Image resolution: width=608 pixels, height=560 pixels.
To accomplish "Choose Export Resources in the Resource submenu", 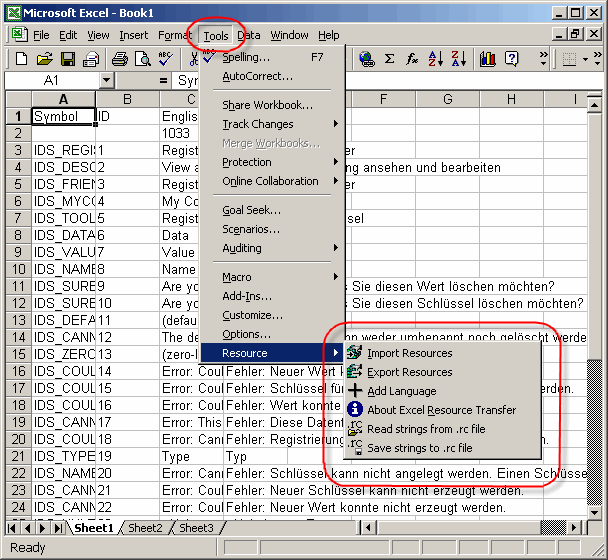I will pos(409,372).
